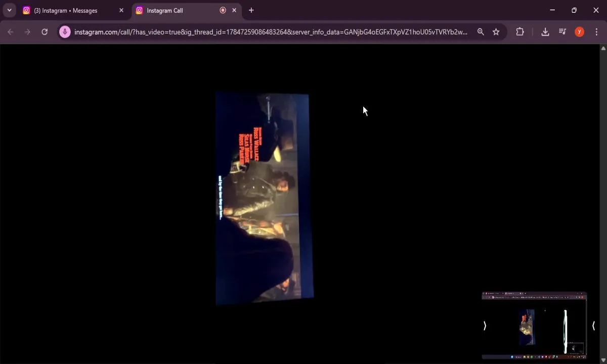Focus the instagram.com/call URL field
607x364 pixels.
point(271,32)
